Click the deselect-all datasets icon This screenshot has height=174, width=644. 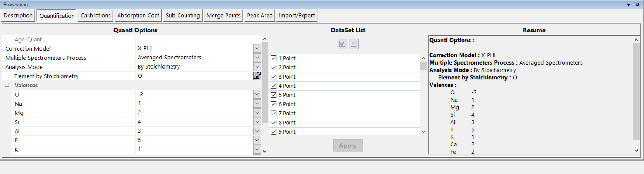tap(354, 44)
